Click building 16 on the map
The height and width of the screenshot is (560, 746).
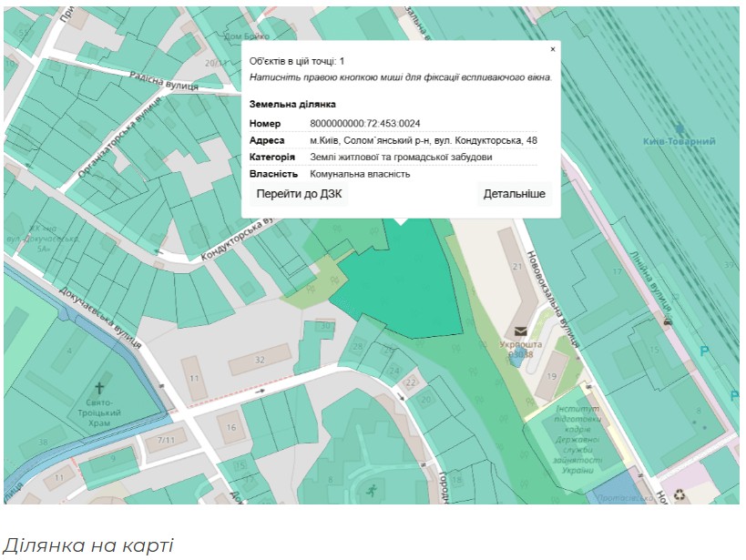(x=231, y=427)
